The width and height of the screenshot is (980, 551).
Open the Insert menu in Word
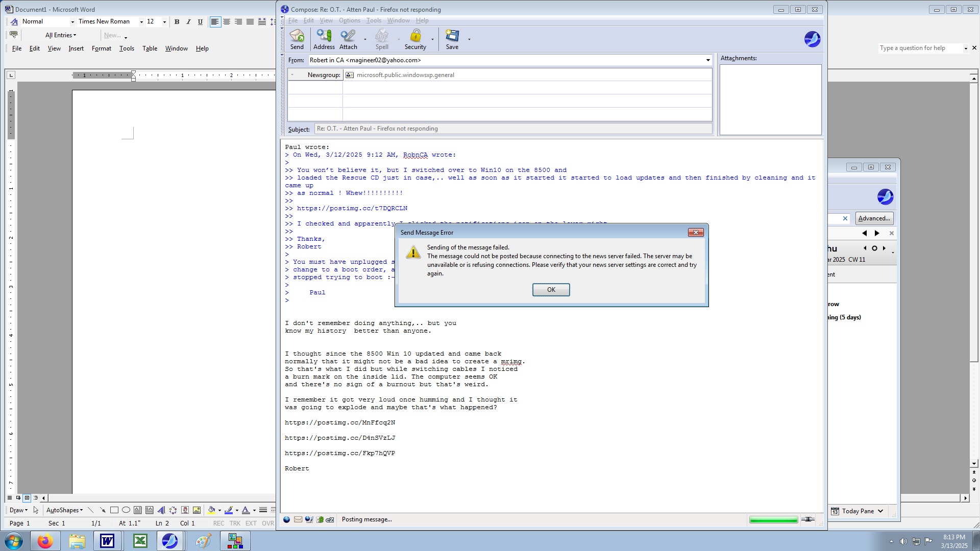tap(76, 48)
